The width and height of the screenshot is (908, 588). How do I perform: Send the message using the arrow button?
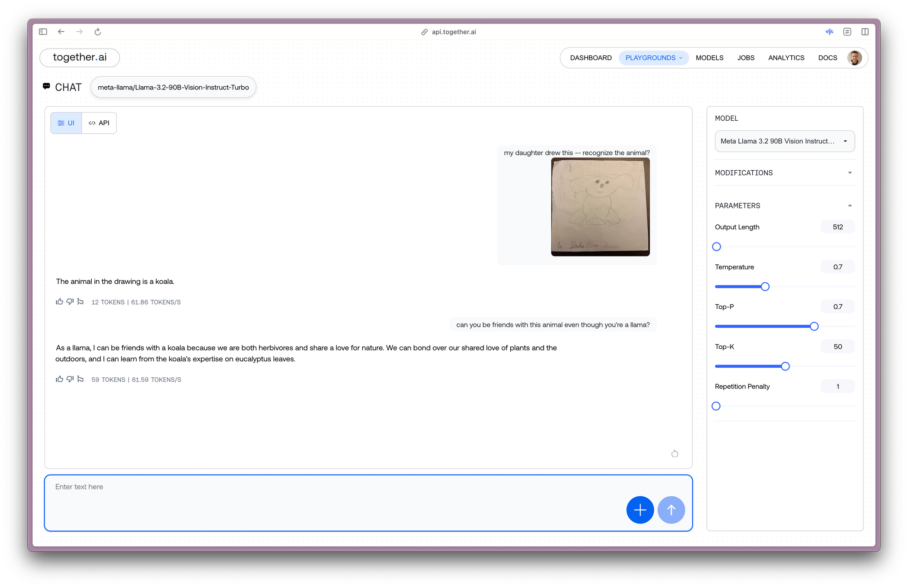(x=671, y=510)
